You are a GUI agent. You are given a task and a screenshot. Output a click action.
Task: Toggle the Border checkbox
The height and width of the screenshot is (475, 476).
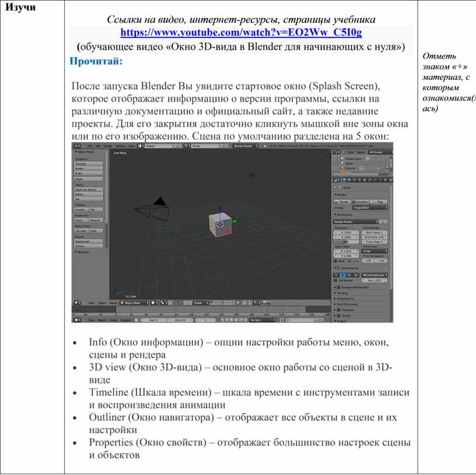[335, 261]
